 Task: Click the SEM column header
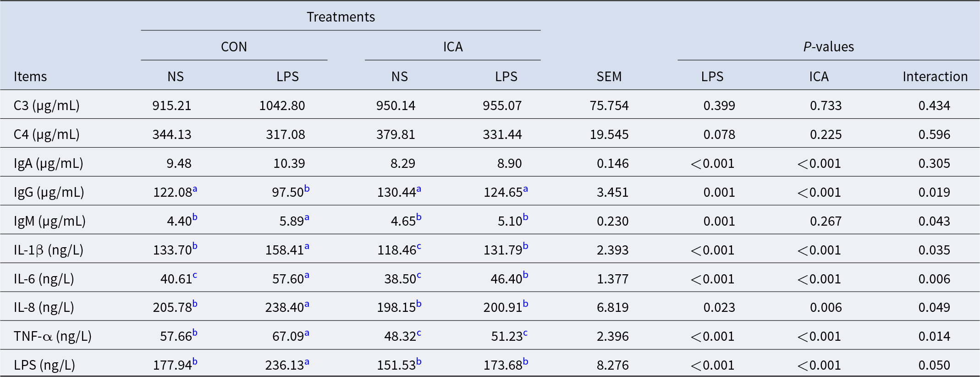(x=609, y=77)
